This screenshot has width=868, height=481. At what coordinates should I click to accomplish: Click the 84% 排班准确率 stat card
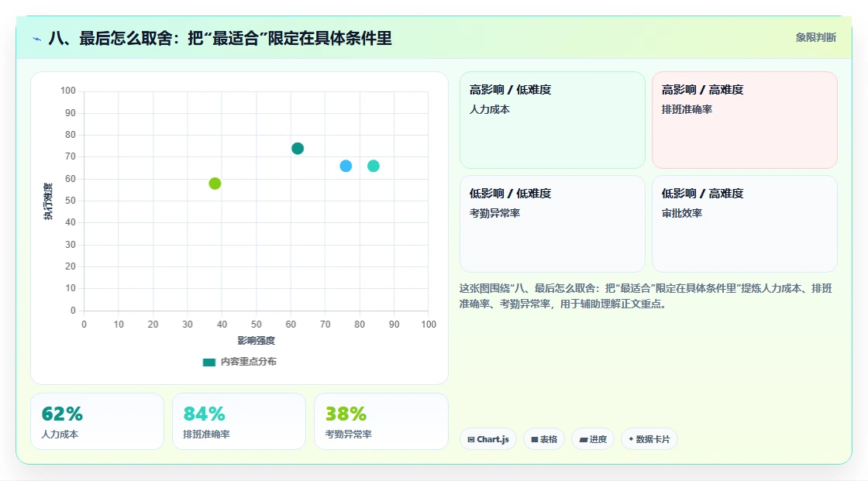tap(239, 421)
